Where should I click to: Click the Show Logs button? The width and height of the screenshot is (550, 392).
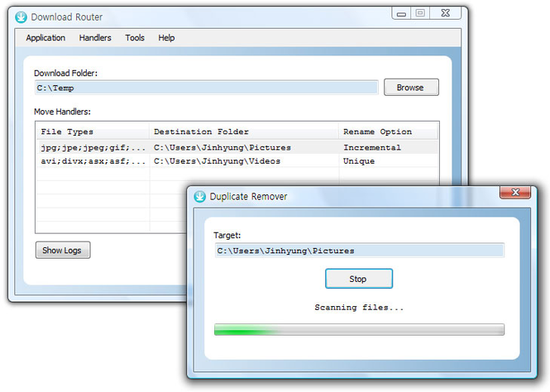[63, 250]
